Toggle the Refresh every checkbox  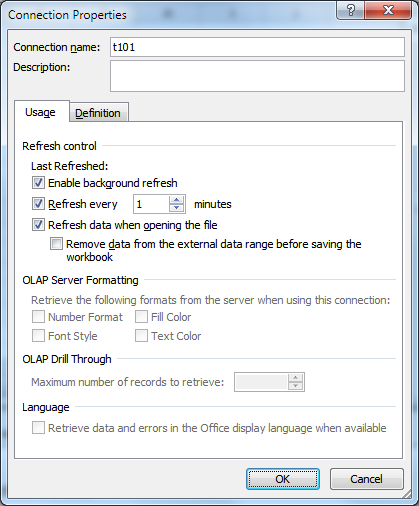pyautogui.click(x=38, y=204)
